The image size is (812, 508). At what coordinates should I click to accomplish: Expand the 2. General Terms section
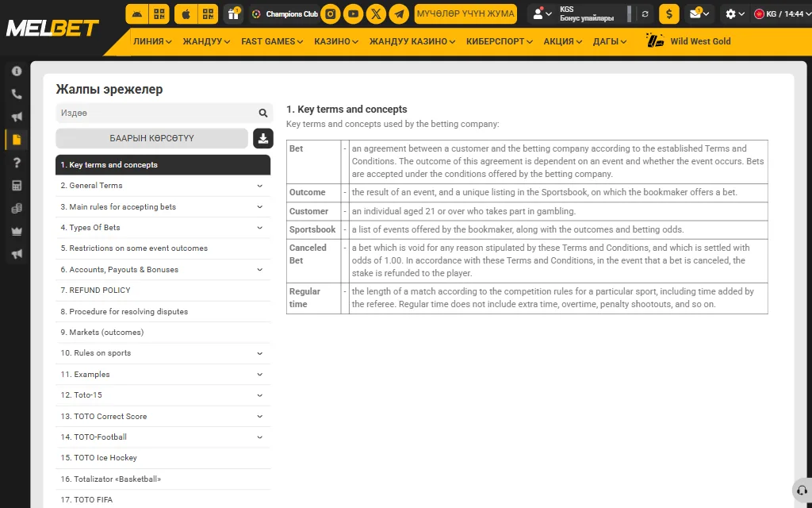[163, 186]
